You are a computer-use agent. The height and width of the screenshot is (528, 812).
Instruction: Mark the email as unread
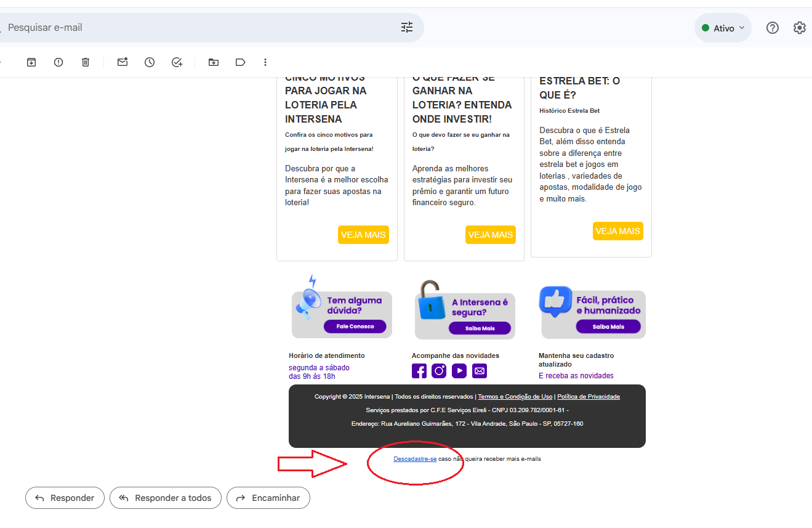(x=123, y=62)
